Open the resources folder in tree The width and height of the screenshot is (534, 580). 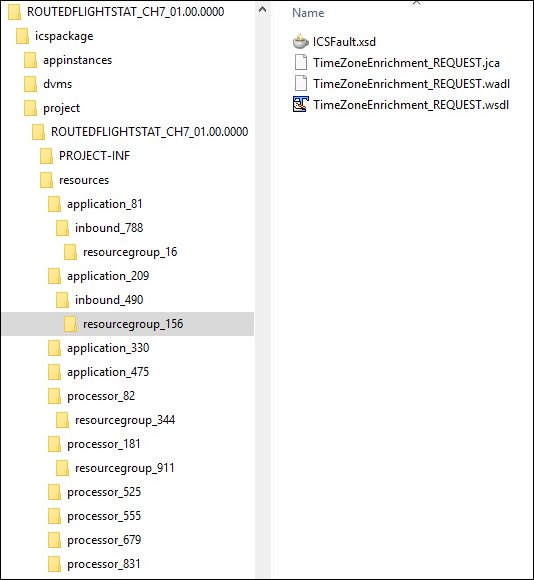point(84,180)
